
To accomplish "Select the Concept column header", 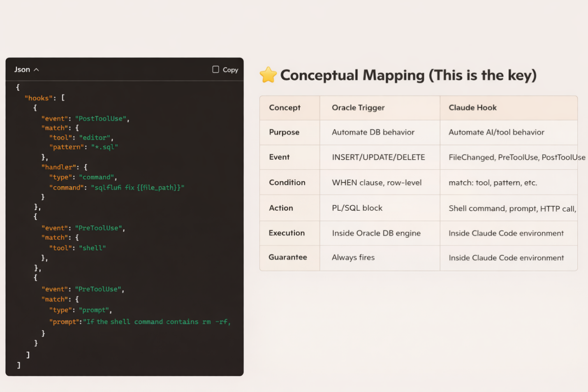I will [x=285, y=108].
